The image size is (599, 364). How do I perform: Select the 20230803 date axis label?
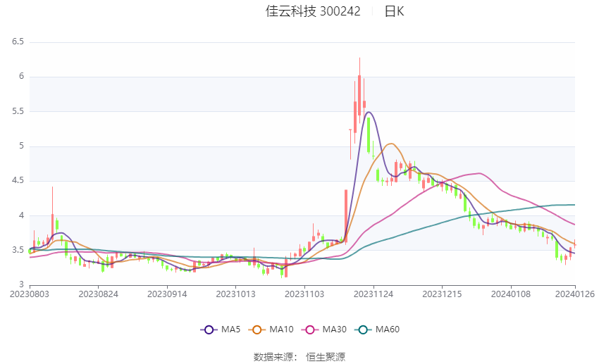click(x=30, y=294)
